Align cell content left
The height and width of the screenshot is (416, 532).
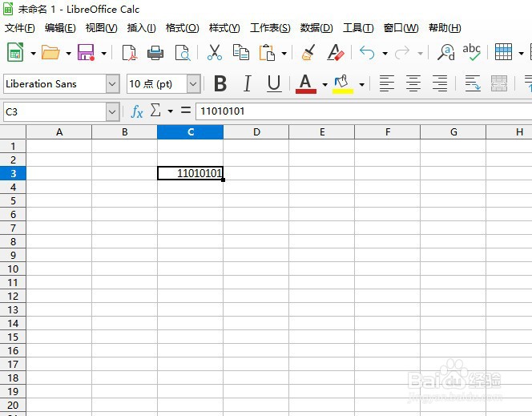pos(387,83)
